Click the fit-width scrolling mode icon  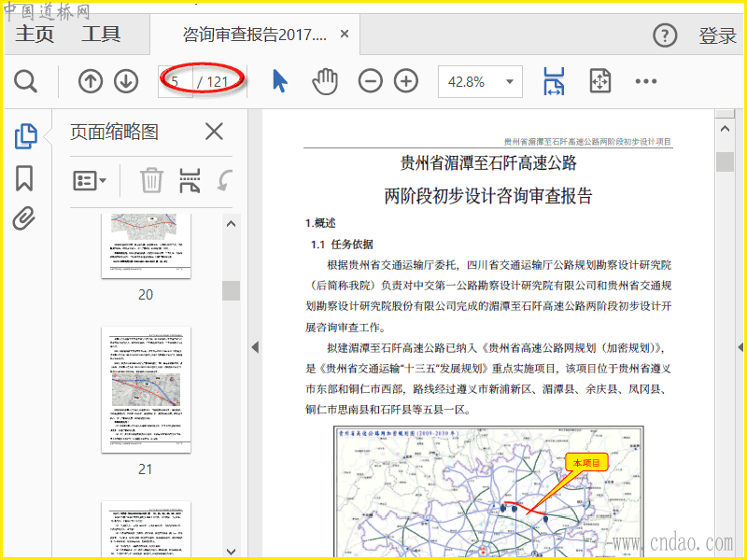click(x=554, y=82)
